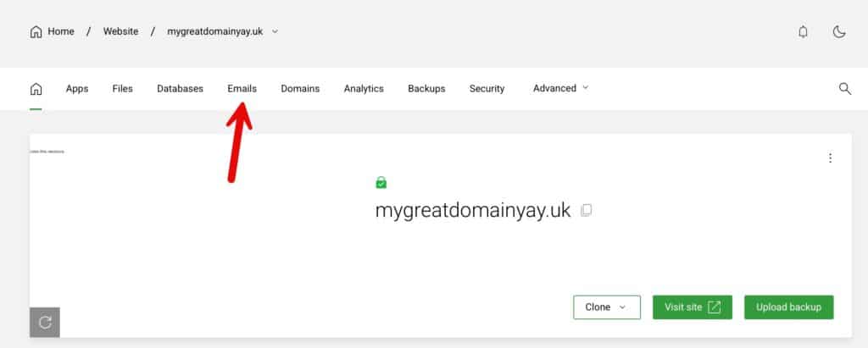Click the Upload backup button
Image resolution: width=868 pixels, height=348 pixels.
coord(789,307)
